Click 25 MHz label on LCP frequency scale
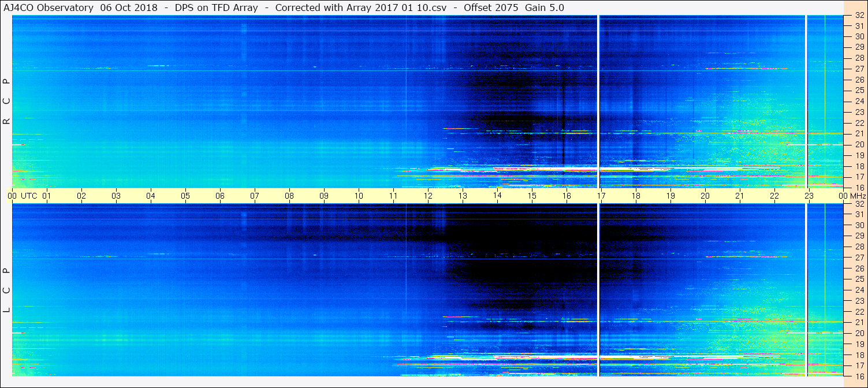 (x=859, y=279)
